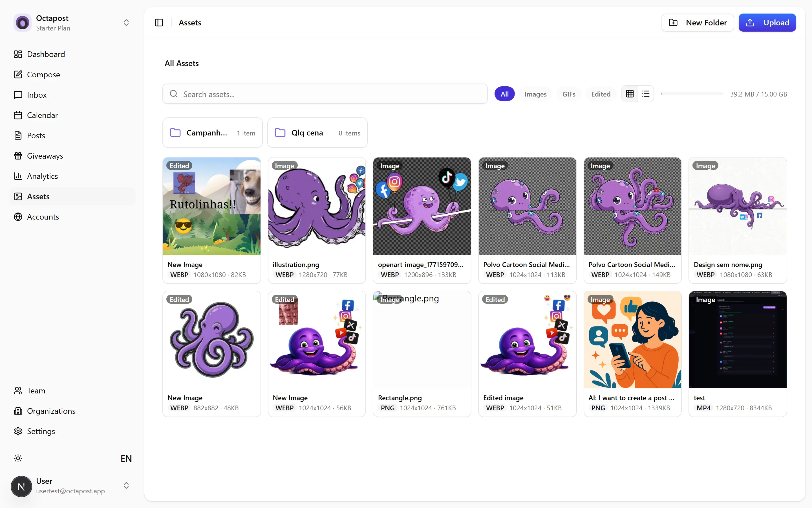
Task: Open the Rectangle.png asset card
Action: [422, 354]
